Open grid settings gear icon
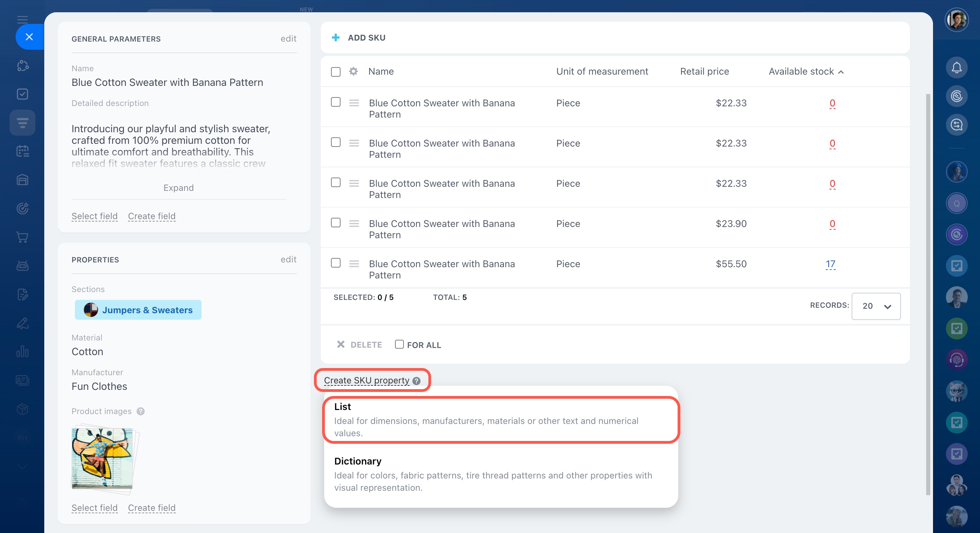Screen dimensions: 980x533 tap(353, 71)
